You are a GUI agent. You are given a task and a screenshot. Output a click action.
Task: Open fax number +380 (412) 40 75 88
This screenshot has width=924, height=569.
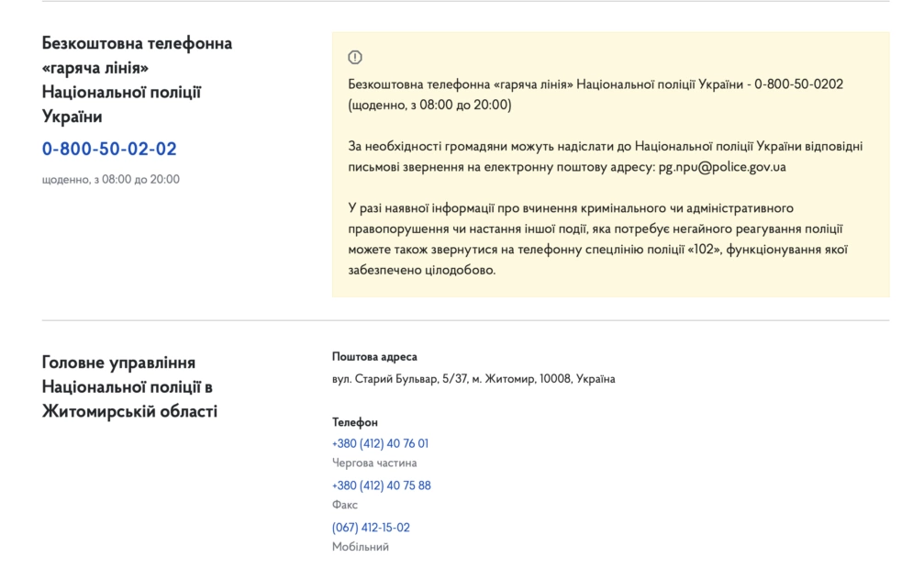pyautogui.click(x=382, y=485)
